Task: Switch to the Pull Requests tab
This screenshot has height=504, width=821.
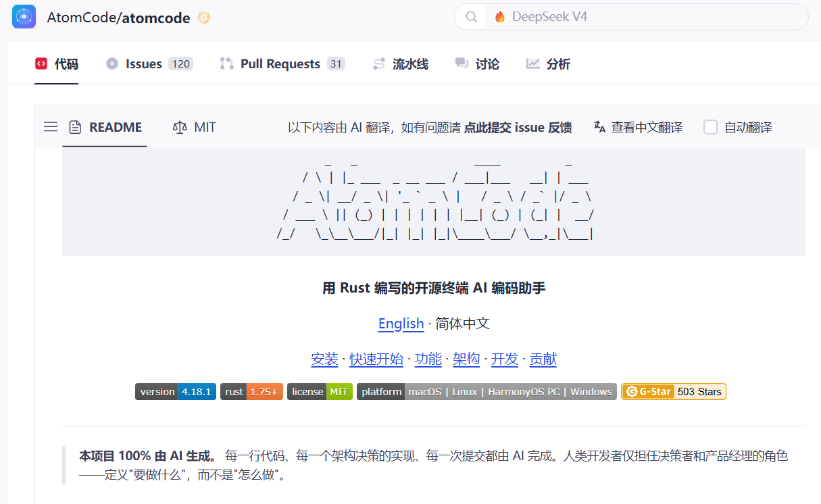Action: [x=280, y=64]
